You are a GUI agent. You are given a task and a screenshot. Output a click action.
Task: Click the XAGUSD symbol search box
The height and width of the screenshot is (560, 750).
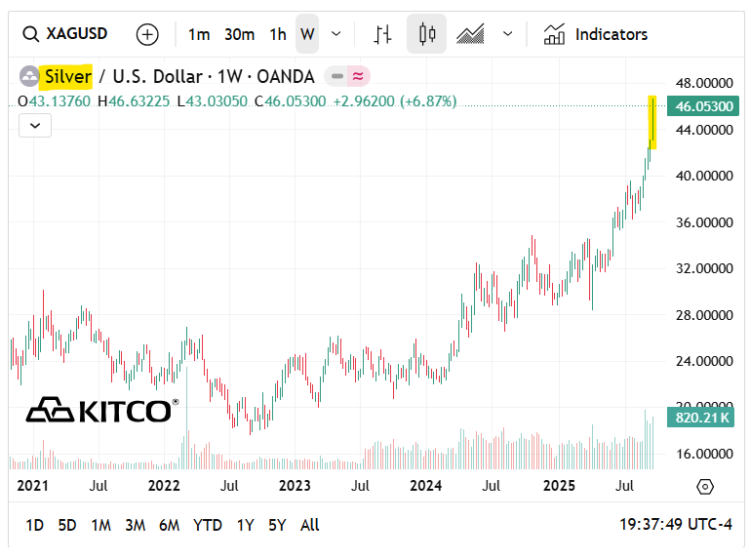click(x=66, y=34)
